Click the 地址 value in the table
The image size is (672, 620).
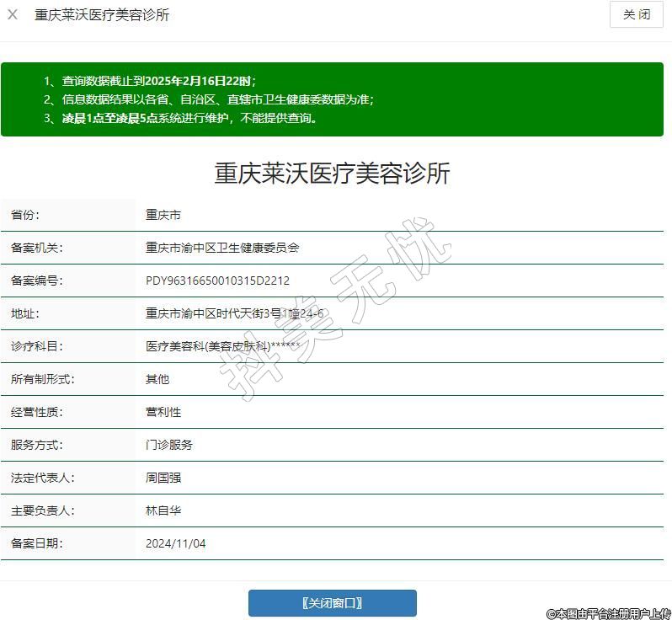(234, 314)
